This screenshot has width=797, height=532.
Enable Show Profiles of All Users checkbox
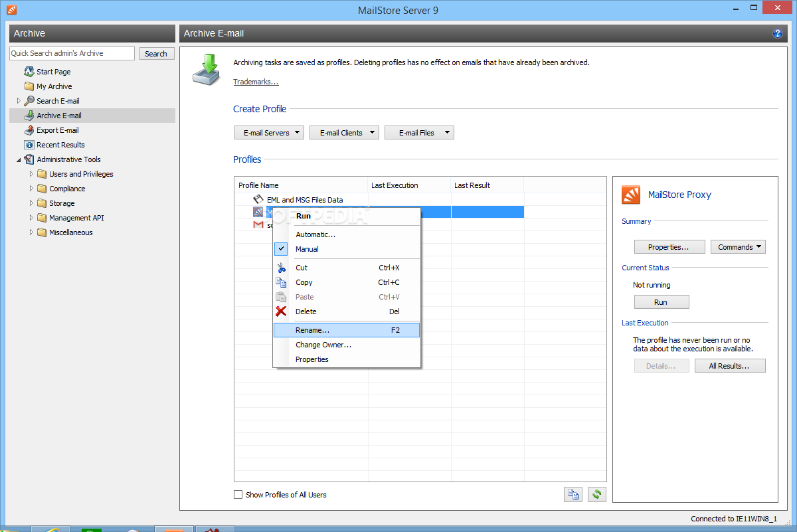click(x=238, y=495)
